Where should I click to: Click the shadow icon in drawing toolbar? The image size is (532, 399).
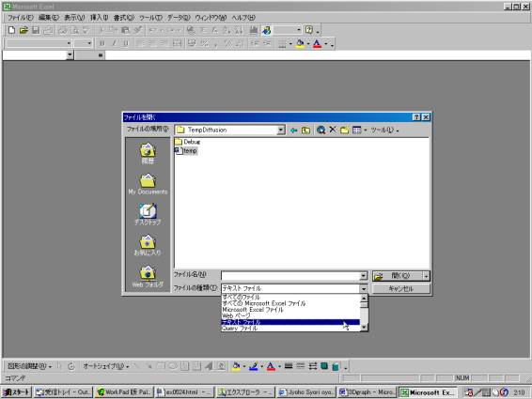pos(324,366)
